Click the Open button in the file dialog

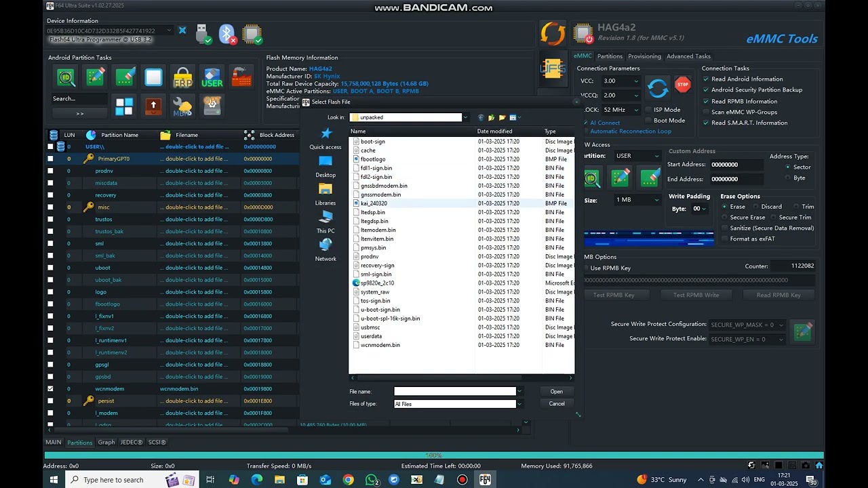(x=557, y=392)
